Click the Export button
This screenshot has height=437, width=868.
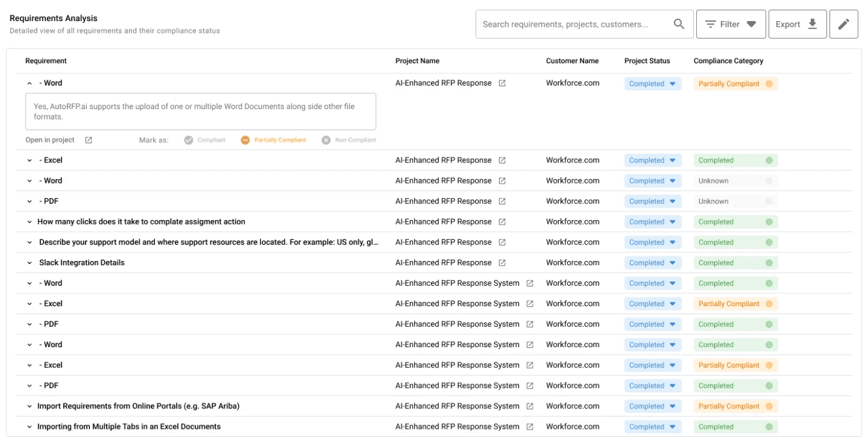tap(797, 24)
